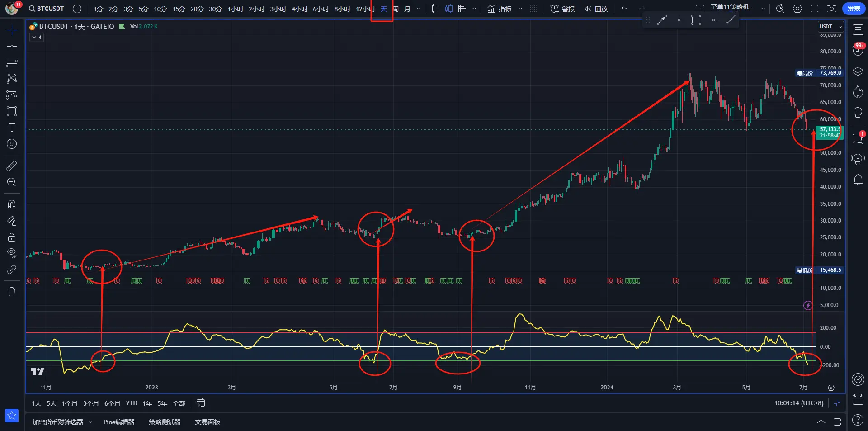Select the 月 timeframe
This screenshot has height=431, width=868.
(x=407, y=9)
